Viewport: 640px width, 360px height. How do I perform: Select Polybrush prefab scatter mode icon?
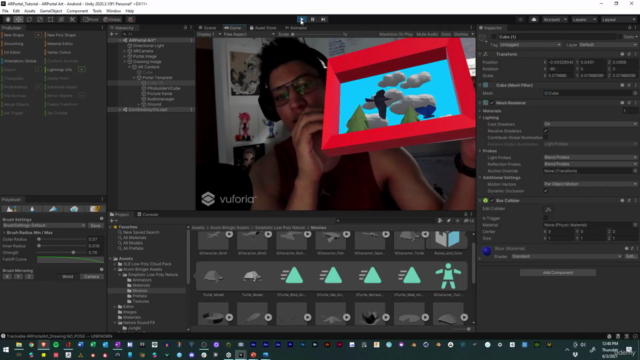74,209
